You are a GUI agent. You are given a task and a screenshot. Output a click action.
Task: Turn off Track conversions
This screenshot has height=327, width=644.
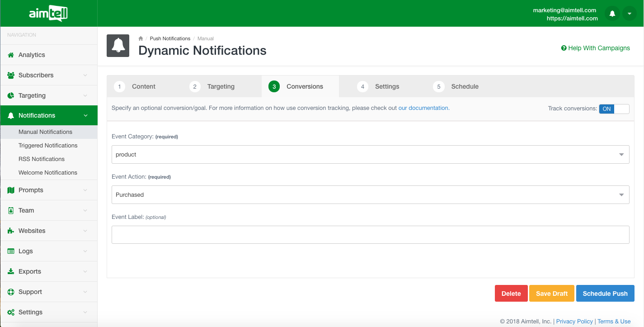coord(621,109)
